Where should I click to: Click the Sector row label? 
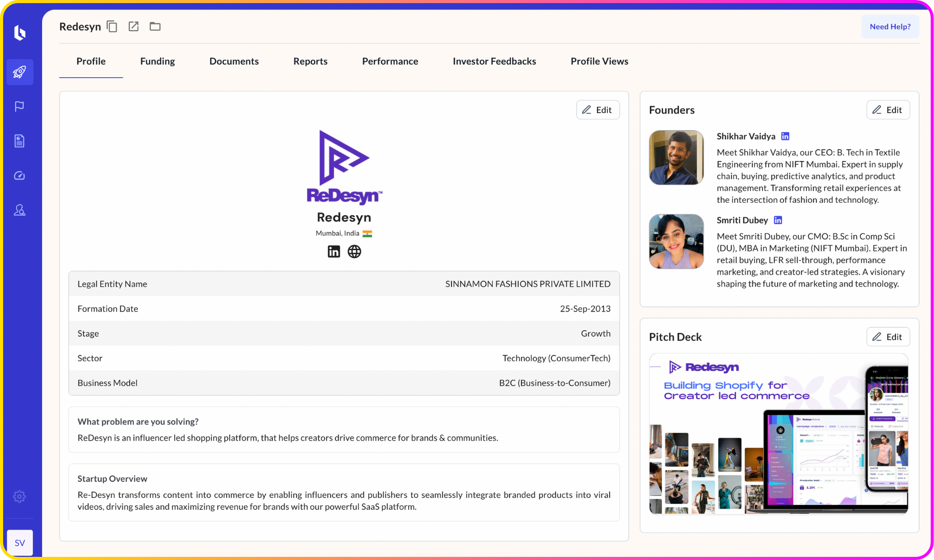[90, 358]
